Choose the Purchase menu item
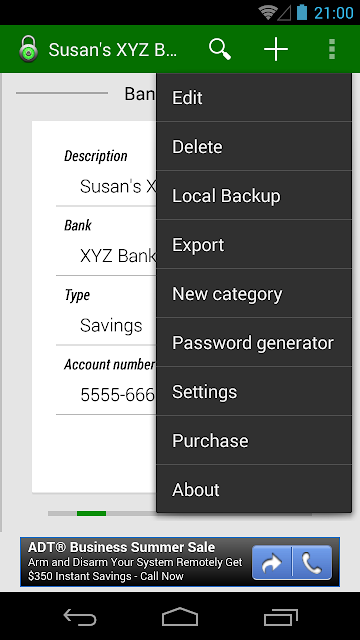This screenshot has height=640, width=360. coord(254,440)
